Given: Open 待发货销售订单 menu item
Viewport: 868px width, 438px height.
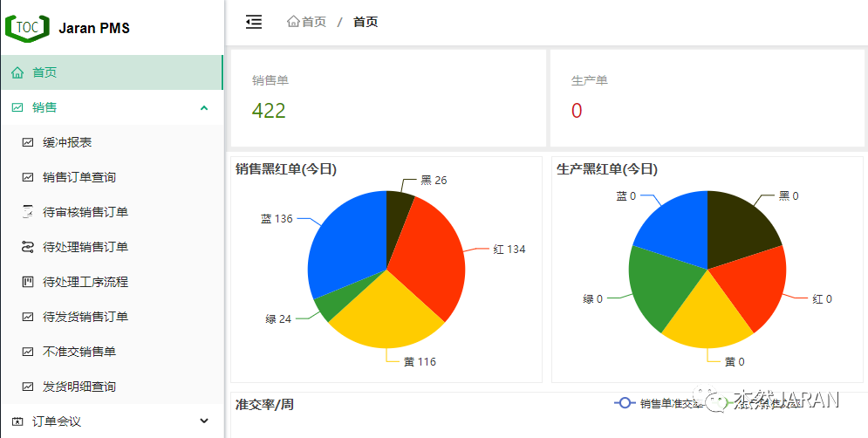Looking at the screenshot, I should [85, 317].
